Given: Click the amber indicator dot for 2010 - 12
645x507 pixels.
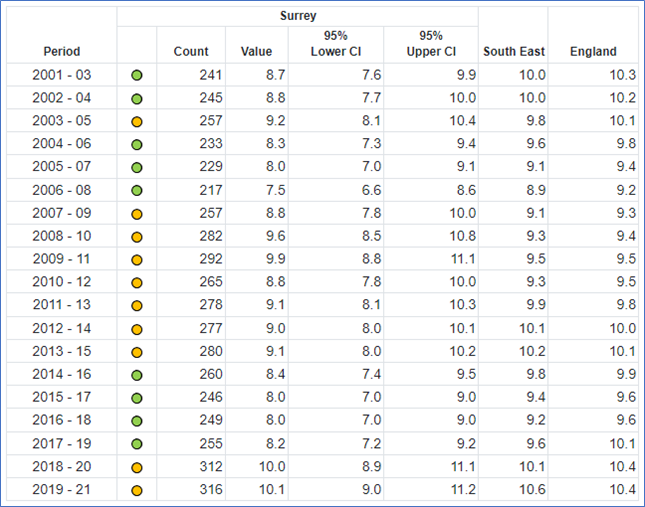Looking at the screenshot, I should pos(137,283).
